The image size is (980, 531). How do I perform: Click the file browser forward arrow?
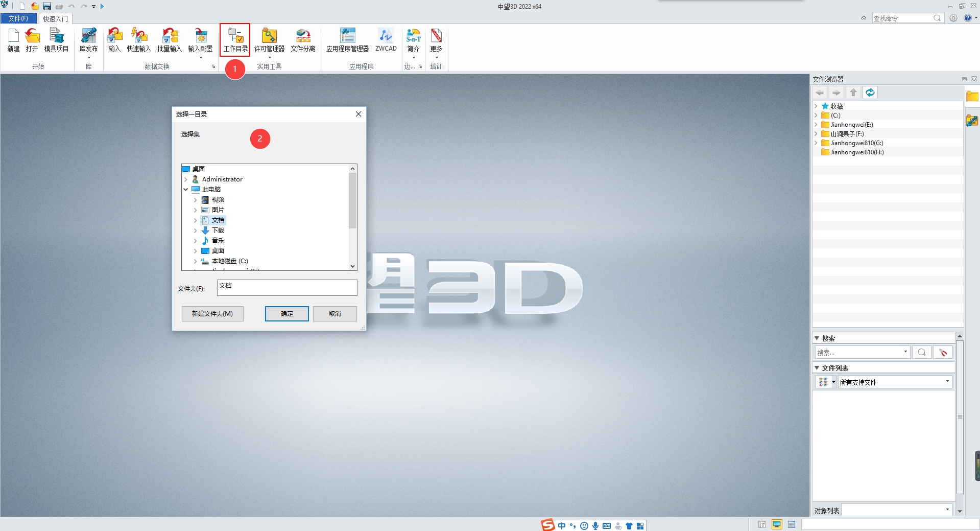point(836,93)
